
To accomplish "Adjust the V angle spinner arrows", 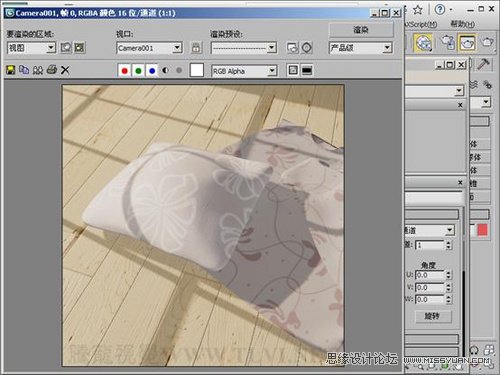I will (448, 287).
